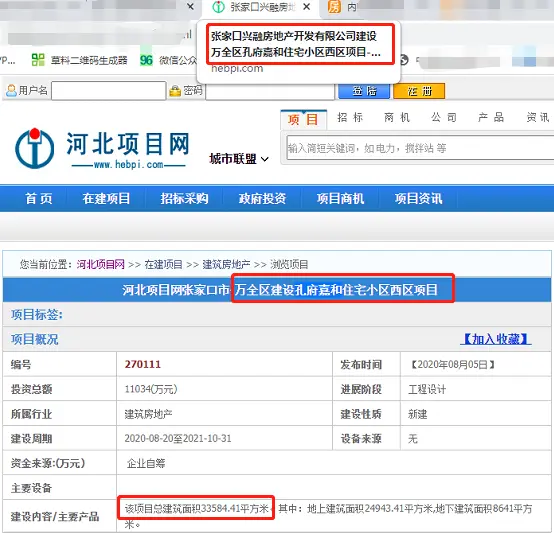Open 项目商机 in the navigation bar
Viewport: 554px width, 533px height.
point(340,199)
